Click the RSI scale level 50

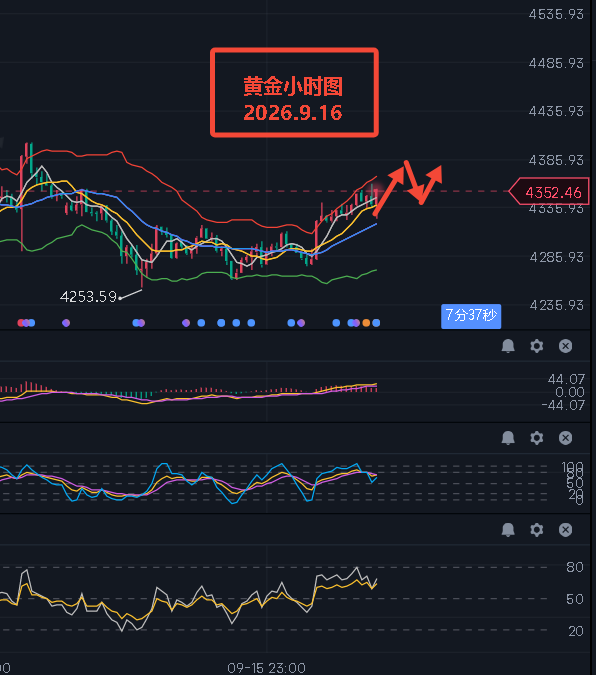pos(575,599)
